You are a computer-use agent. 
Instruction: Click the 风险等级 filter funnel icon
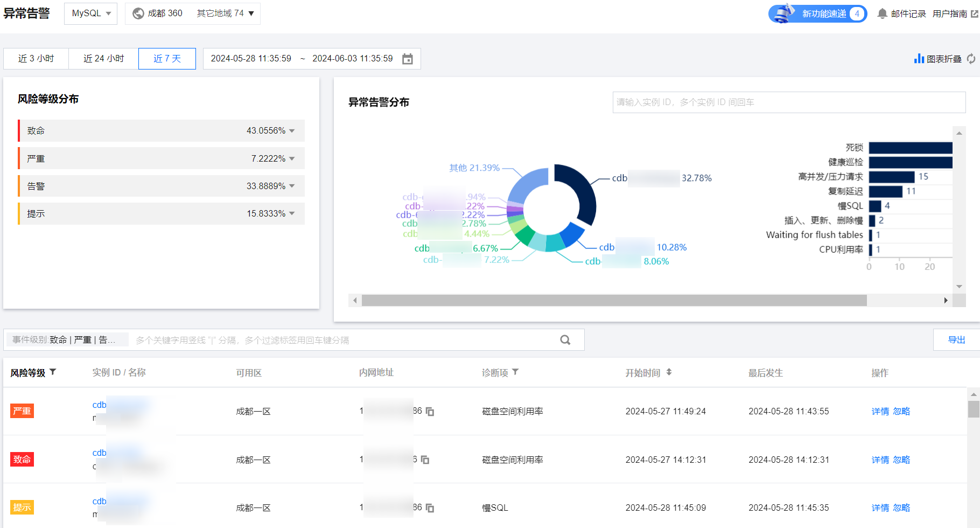coord(53,372)
